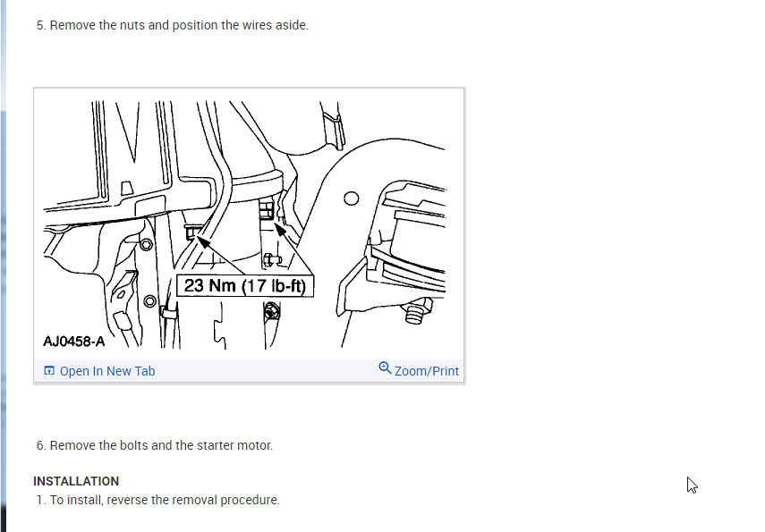Screen dimensions: 765x532
Task: Click the INSTALLATION heading
Action: (x=76, y=481)
